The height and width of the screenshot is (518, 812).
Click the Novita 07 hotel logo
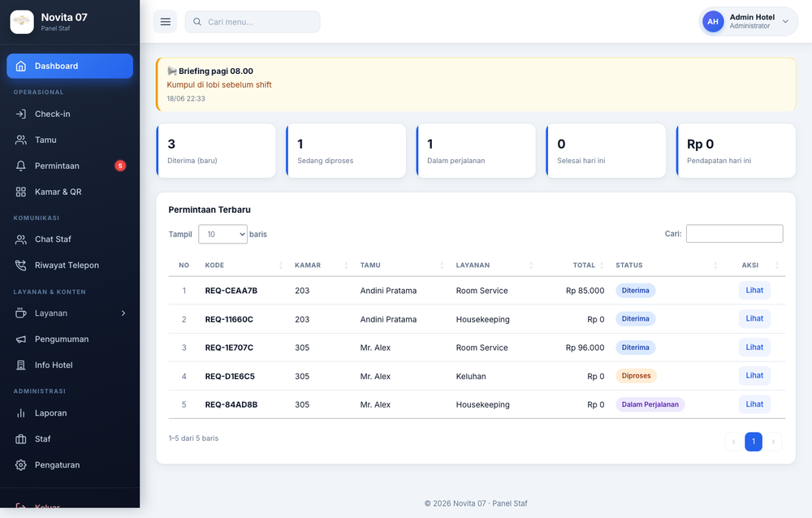(x=22, y=22)
